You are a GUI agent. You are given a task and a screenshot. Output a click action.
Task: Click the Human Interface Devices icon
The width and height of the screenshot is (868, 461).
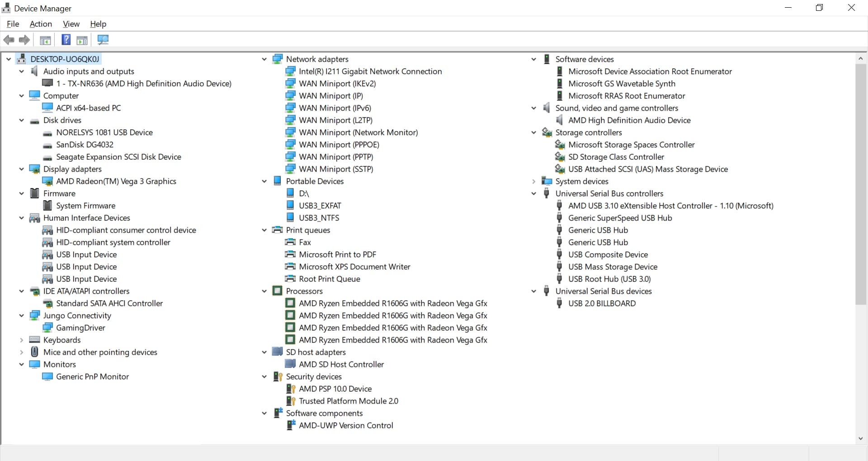34,218
